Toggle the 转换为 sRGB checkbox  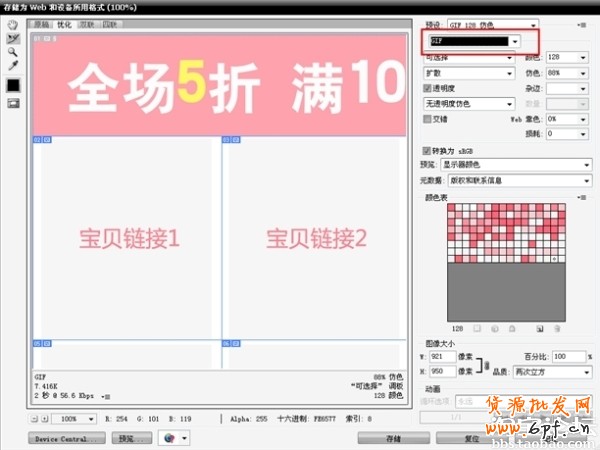(428, 150)
